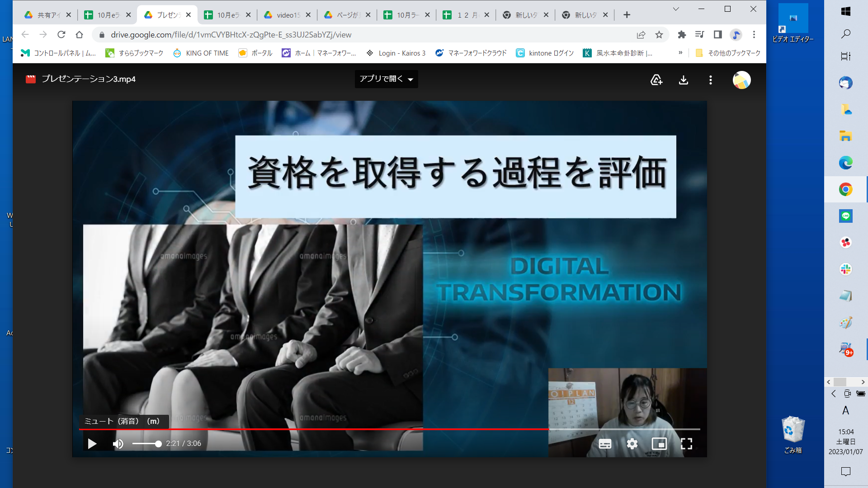Screen dimensions: 868x488
Task: Click the red video progress bar
Action: pyautogui.click(x=314, y=429)
